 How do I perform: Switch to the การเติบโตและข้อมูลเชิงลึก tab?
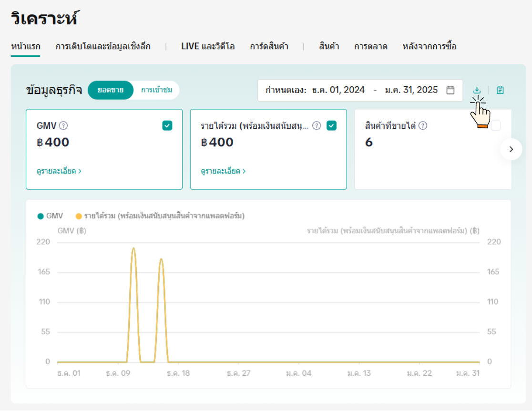pos(103,46)
